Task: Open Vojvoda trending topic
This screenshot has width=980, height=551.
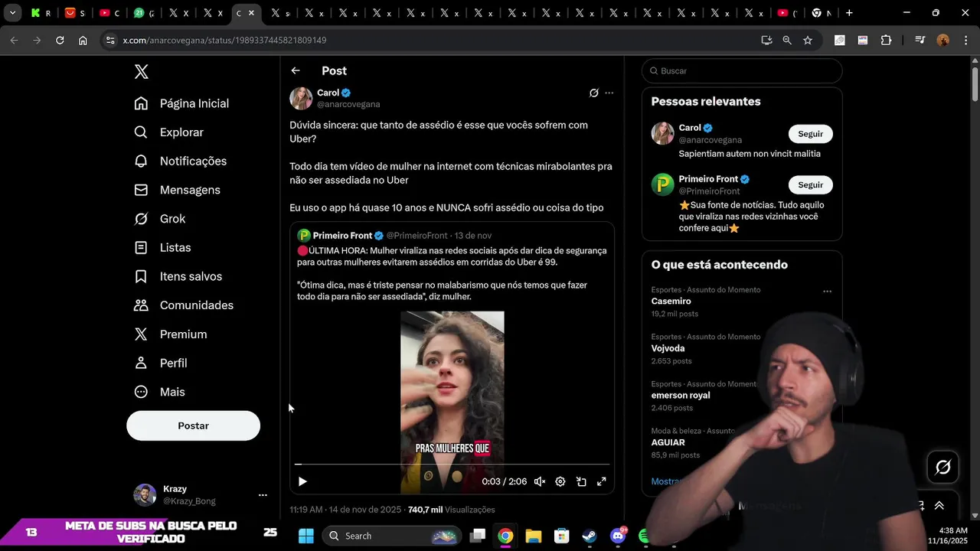Action: (668, 348)
